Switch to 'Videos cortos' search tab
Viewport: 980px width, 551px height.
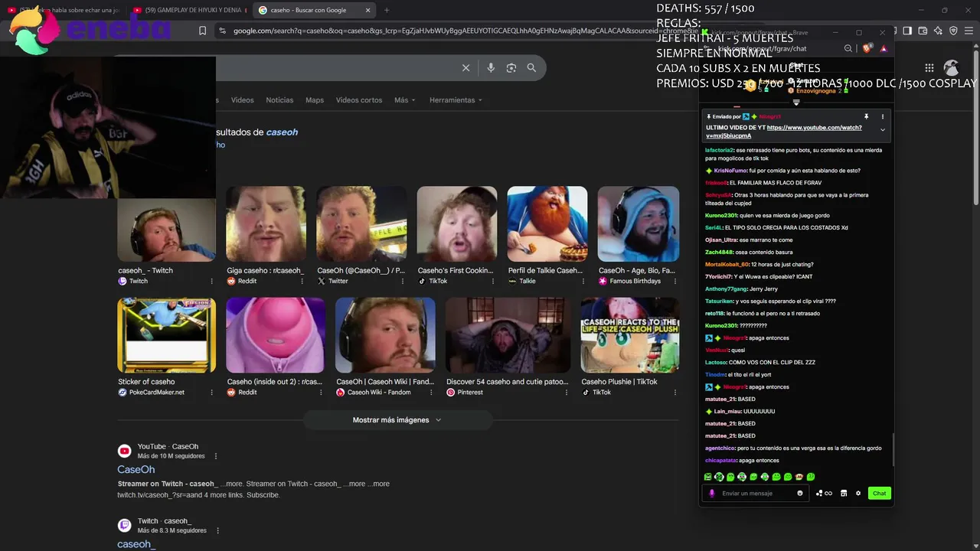(358, 100)
